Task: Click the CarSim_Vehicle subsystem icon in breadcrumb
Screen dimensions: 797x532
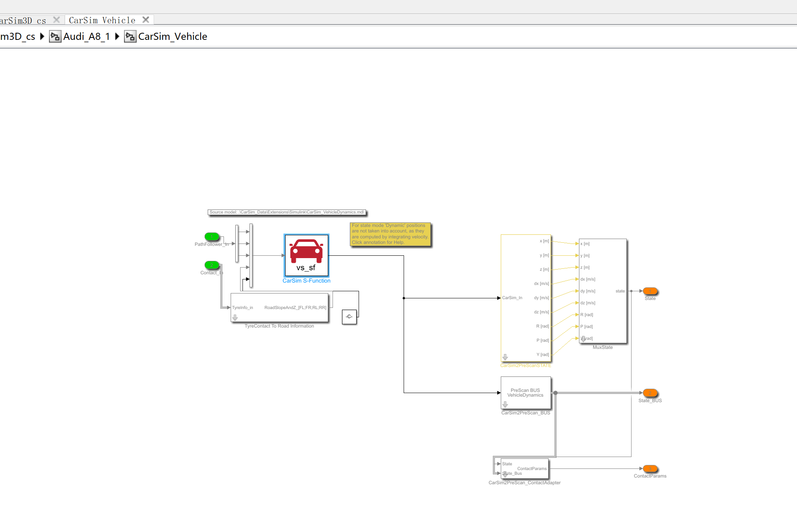Action: (130, 36)
